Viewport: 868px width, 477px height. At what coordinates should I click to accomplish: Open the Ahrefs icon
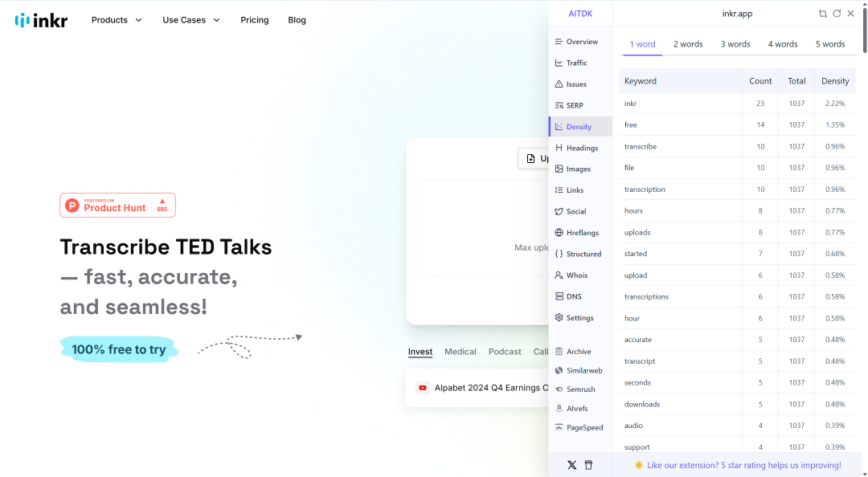point(559,409)
